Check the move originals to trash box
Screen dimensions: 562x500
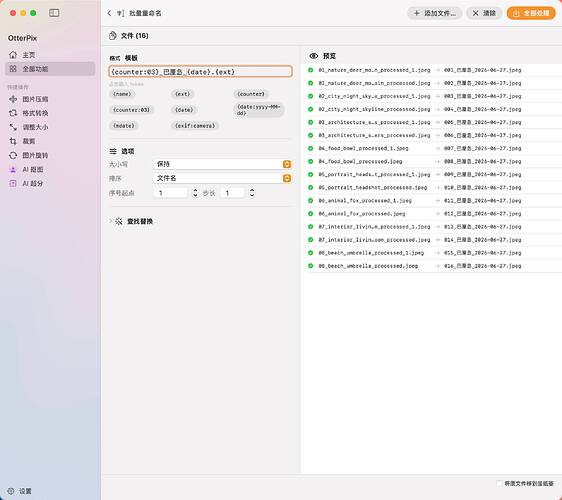(500, 483)
